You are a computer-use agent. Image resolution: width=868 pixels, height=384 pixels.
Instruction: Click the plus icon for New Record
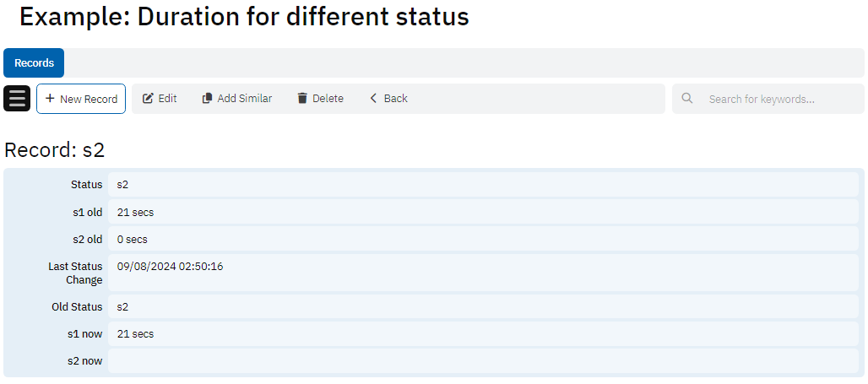(x=50, y=99)
